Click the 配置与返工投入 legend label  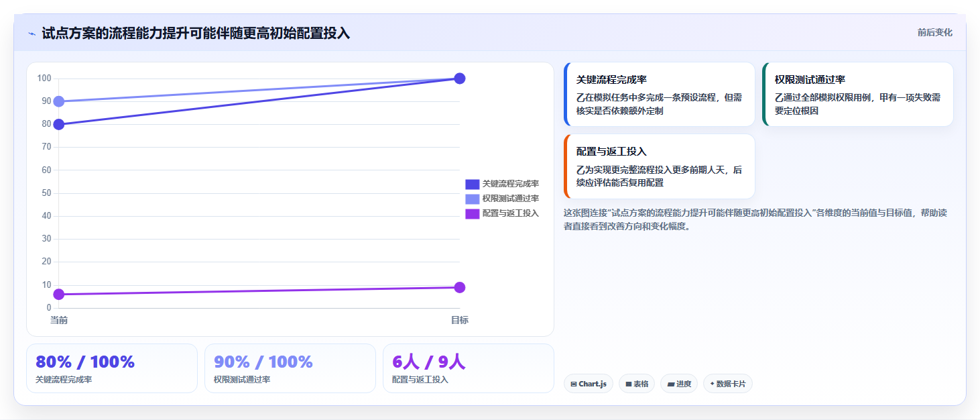(511, 213)
